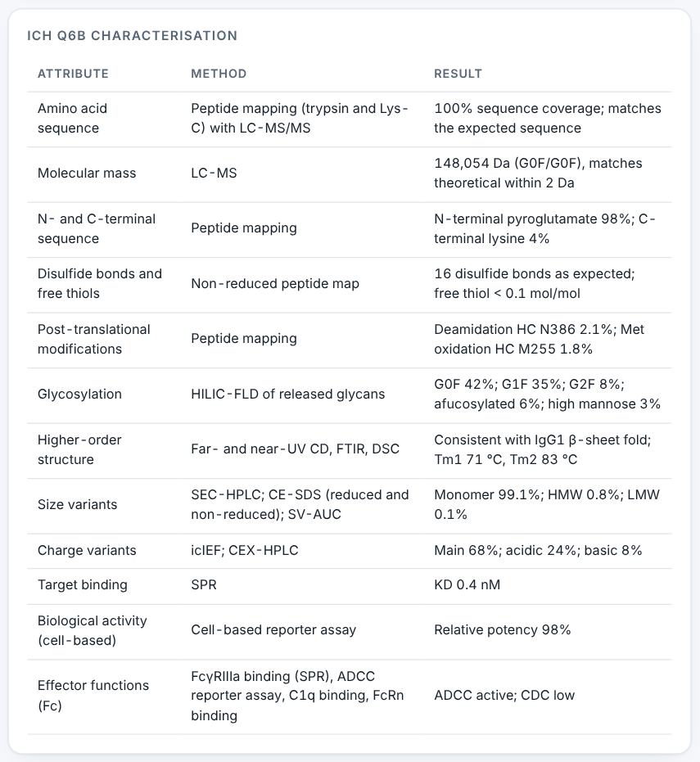Click the Molecular mass row label
Viewport: 700px width, 762px height.
87,174
